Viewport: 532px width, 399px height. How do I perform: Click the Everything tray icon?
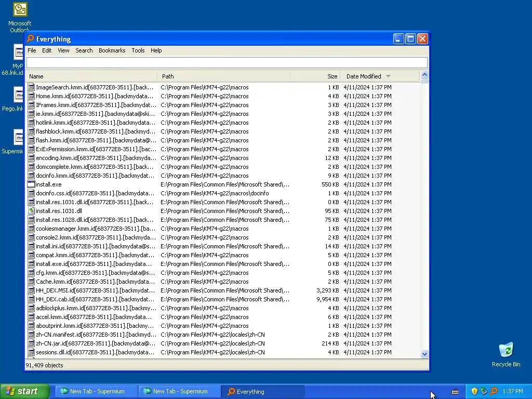pyautogui.click(x=494, y=391)
